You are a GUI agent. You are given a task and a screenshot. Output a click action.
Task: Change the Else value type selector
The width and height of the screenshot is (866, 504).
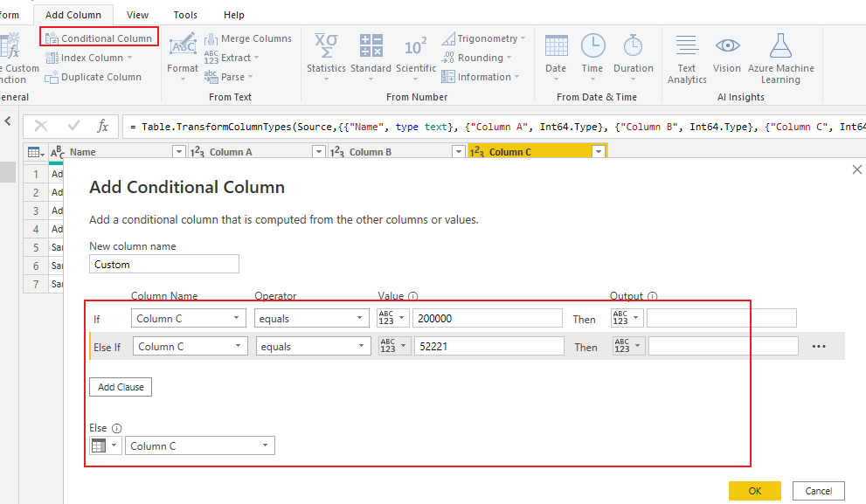click(106, 445)
